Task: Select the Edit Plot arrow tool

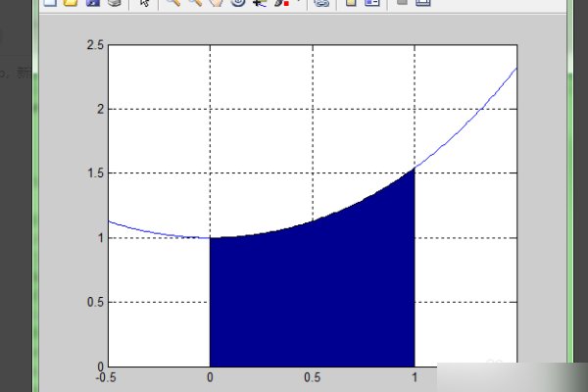Action: [143, 3]
